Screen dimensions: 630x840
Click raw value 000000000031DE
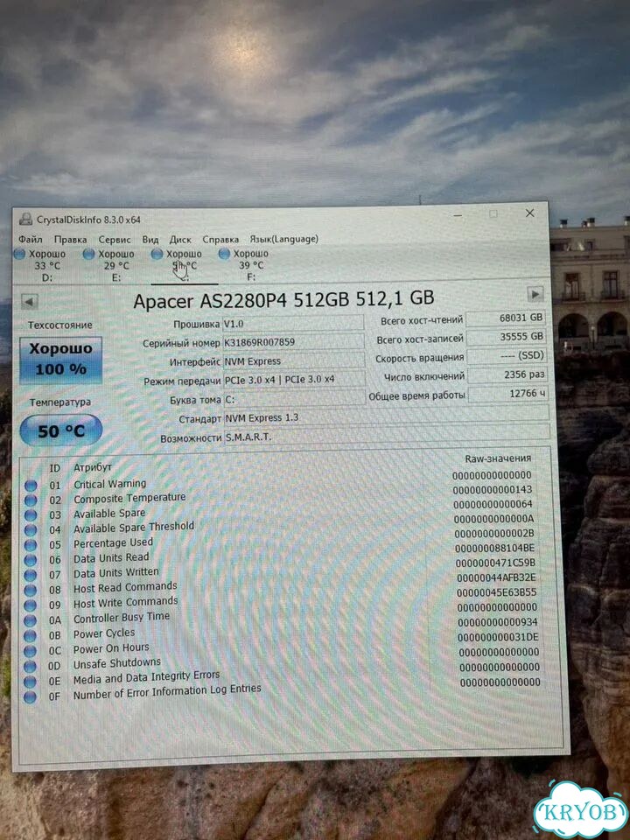point(498,637)
